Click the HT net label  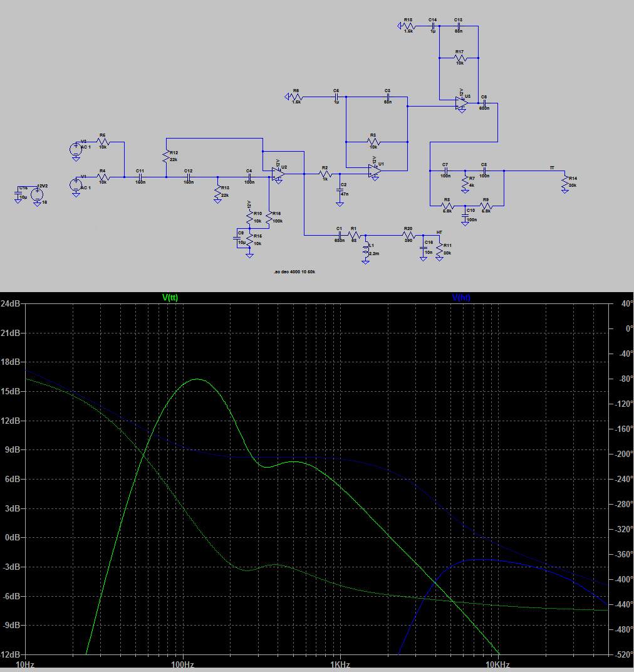(x=439, y=233)
